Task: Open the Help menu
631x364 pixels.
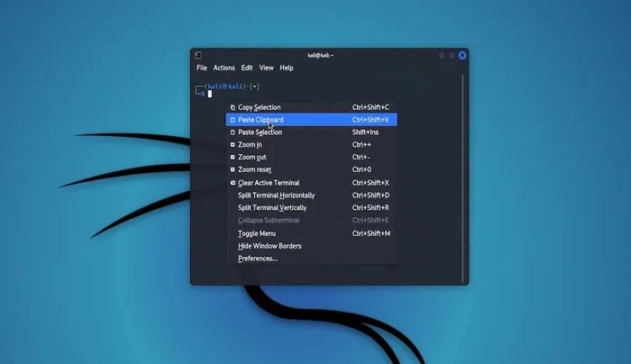Action: pos(287,68)
